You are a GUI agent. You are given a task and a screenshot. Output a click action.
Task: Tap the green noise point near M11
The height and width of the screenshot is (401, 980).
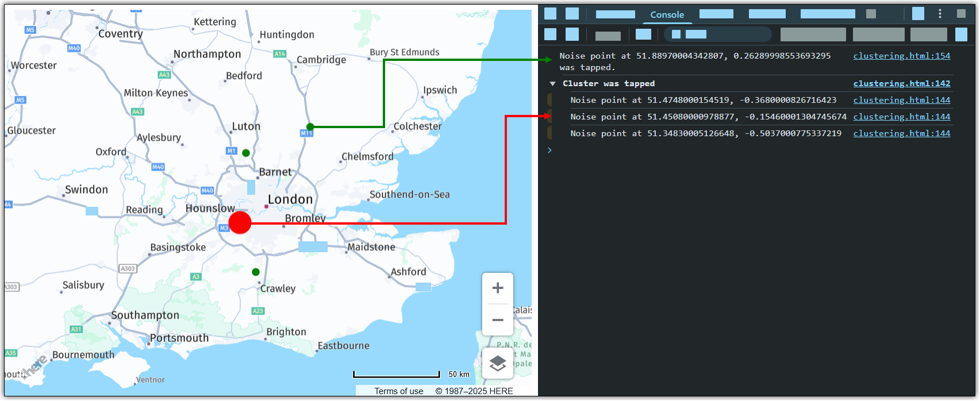[310, 127]
